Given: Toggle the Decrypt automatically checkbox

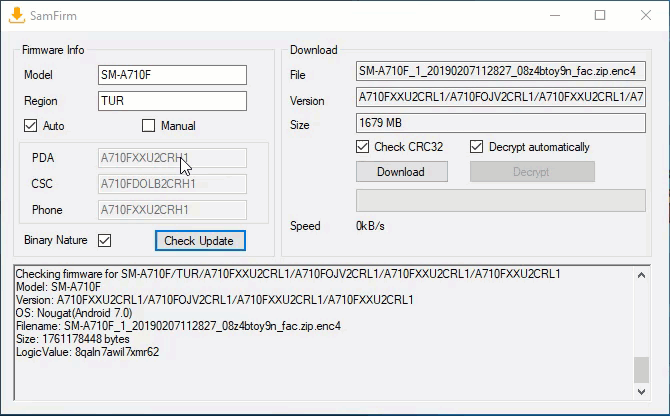Looking at the screenshot, I should (476, 147).
